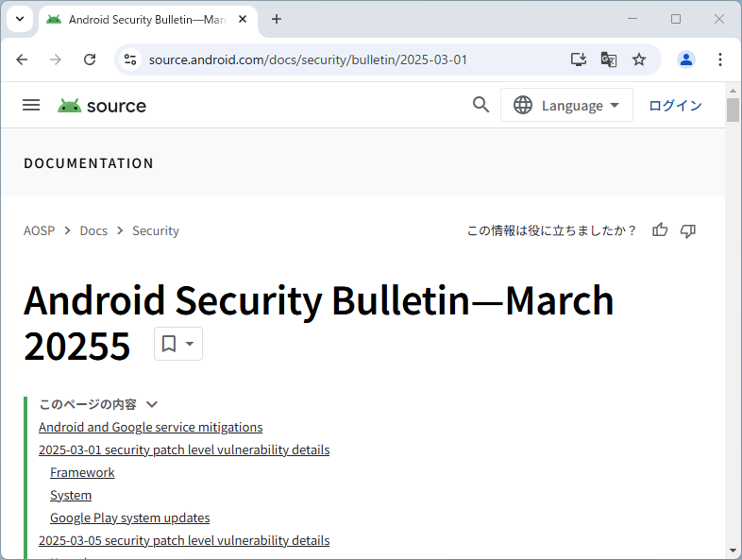Open the Chrome profile avatar

[685, 59]
